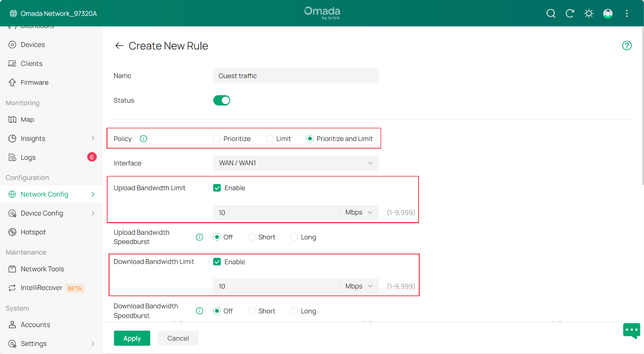Select Short for Upload Bandwidth Speedburst
This screenshot has width=644, height=354.
(x=252, y=237)
